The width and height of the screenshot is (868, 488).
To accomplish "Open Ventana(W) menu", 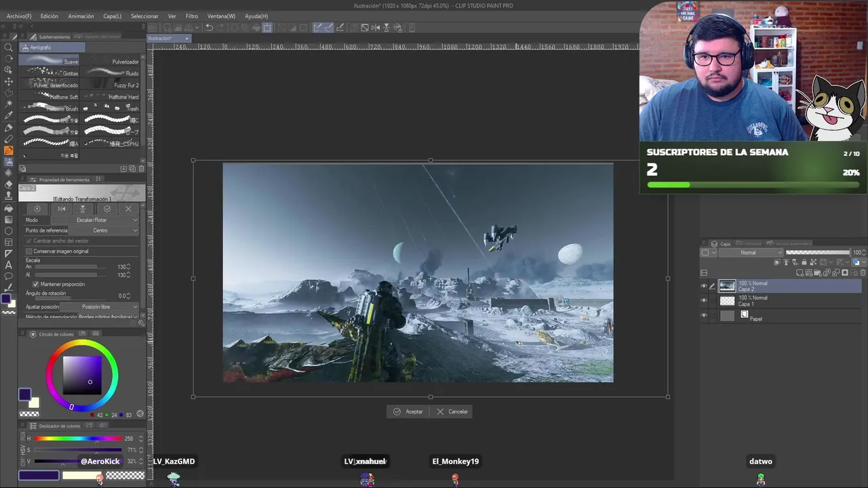I will [222, 16].
